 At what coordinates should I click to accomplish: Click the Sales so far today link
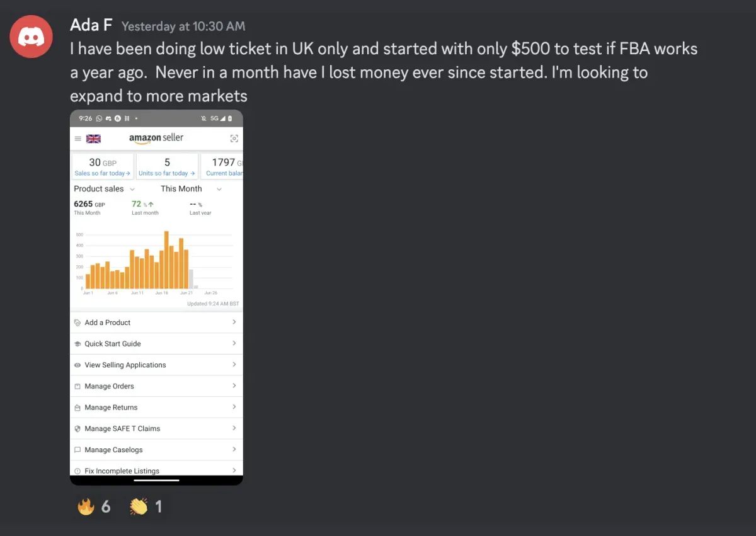[102, 173]
